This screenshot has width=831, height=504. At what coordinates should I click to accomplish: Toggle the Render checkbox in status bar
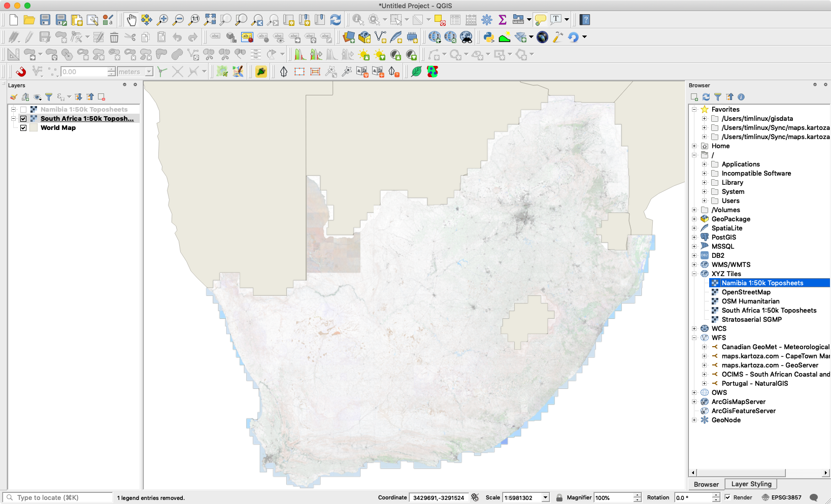pos(727,497)
